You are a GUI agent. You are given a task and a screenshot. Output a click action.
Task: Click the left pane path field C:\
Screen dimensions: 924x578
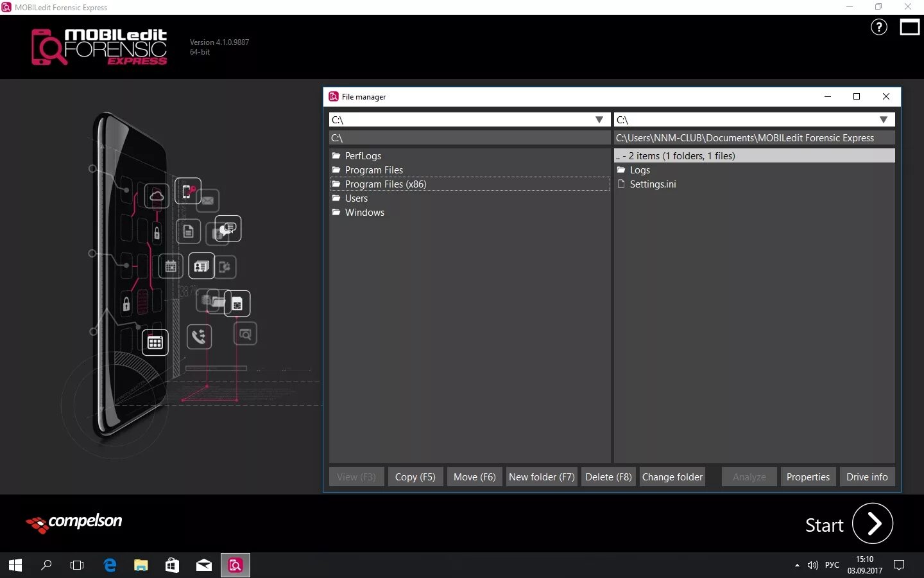coord(470,137)
